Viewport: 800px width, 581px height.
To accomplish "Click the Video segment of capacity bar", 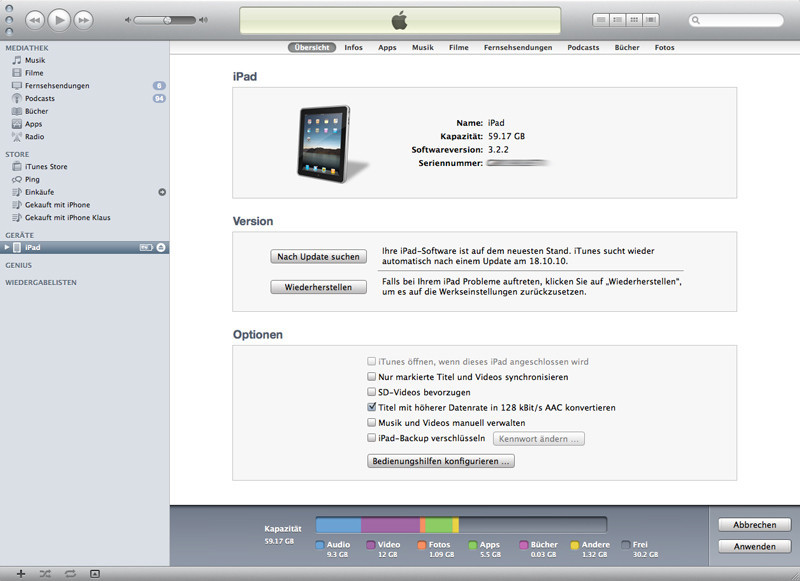I will tap(391, 525).
